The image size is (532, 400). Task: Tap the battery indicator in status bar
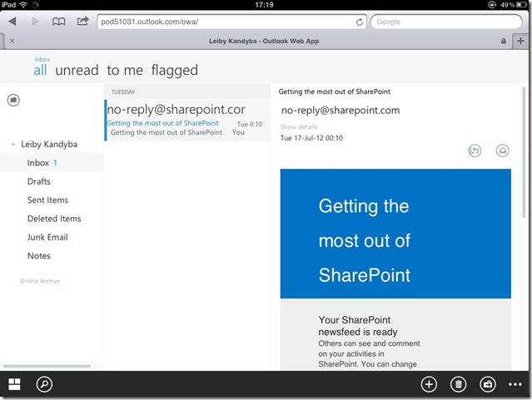coord(521,5)
